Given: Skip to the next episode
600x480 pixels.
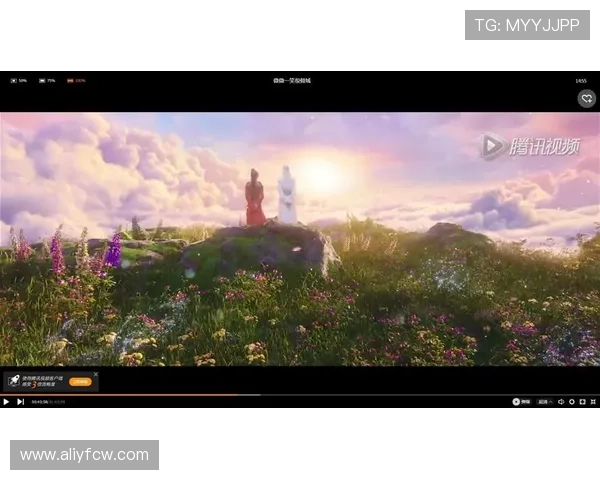Looking at the screenshot, I should point(20,402).
